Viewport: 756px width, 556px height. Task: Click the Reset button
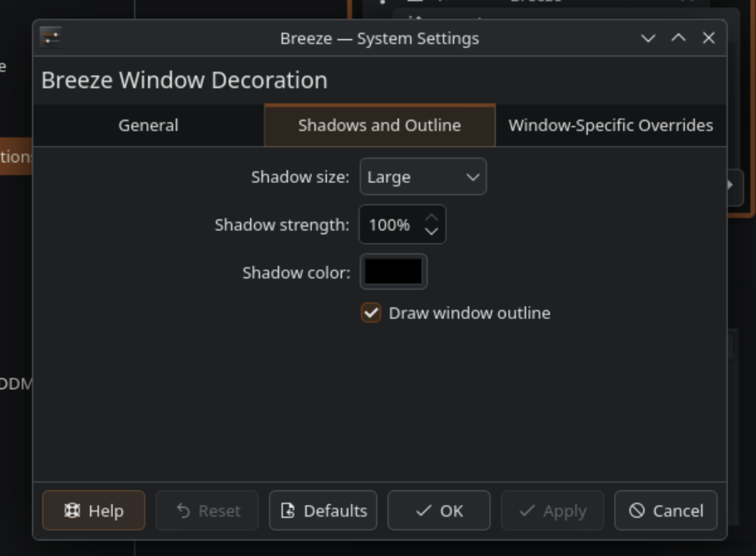tap(207, 510)
